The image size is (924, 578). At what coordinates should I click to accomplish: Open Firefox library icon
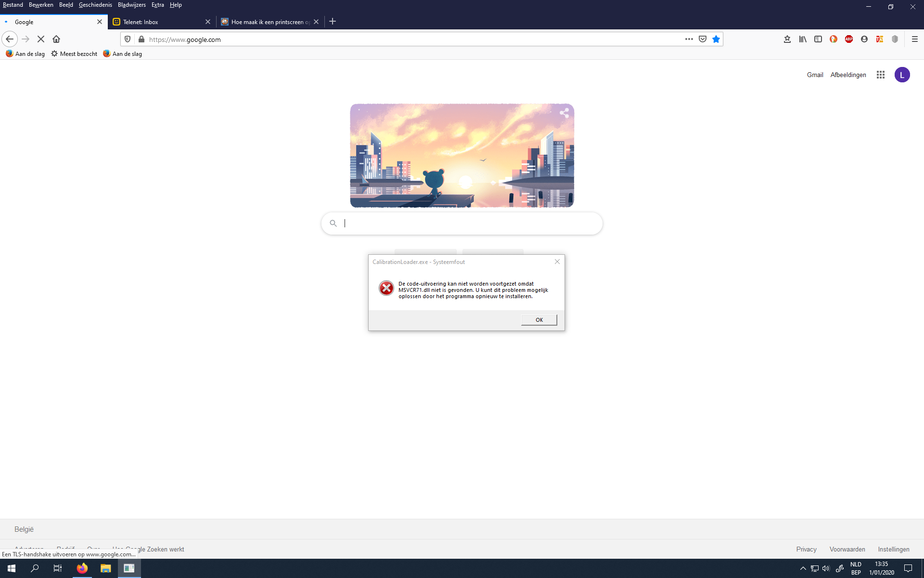(803, 39)
